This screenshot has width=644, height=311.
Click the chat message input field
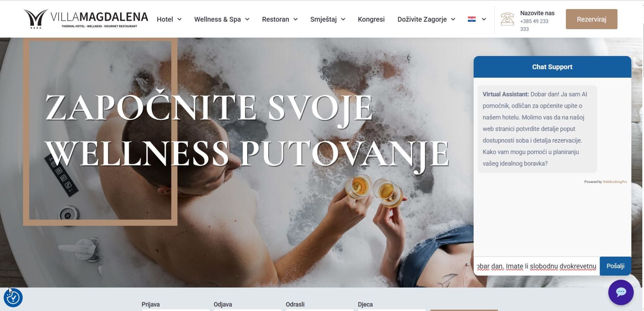point(537,266)
